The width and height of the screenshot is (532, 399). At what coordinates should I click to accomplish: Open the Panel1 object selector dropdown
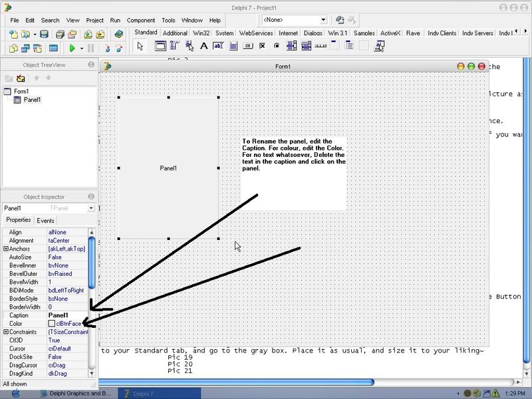click(91, 208)
